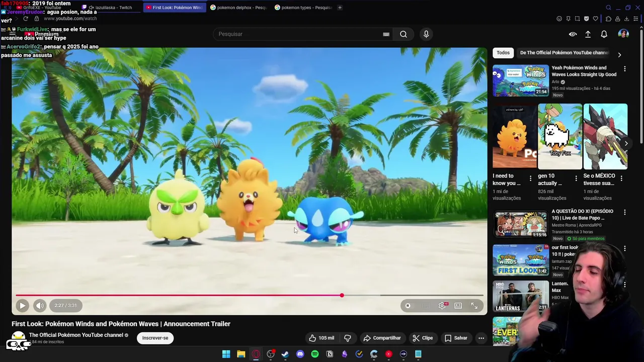Open options for Yeah Pokémon Winds and Waves video
This screenshot has width=644, height=362.
click(625, 69)
